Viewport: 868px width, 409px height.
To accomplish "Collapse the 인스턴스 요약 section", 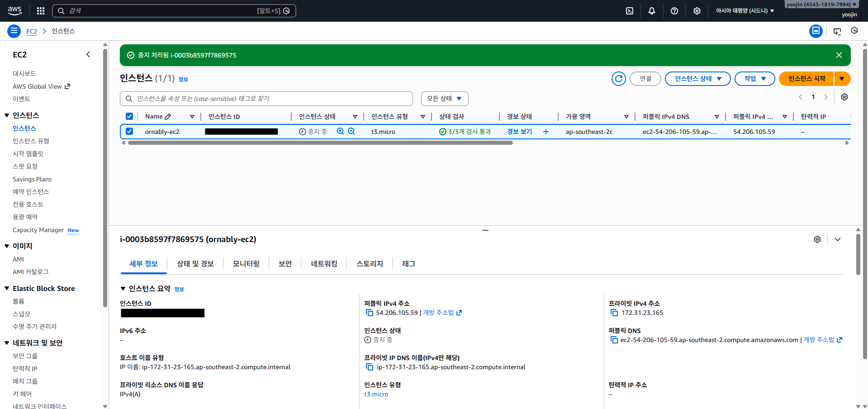I will pos(123,289).
